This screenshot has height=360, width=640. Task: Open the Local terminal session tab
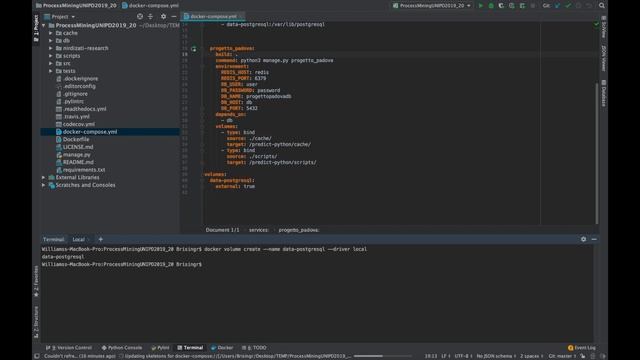coord(78,240)
